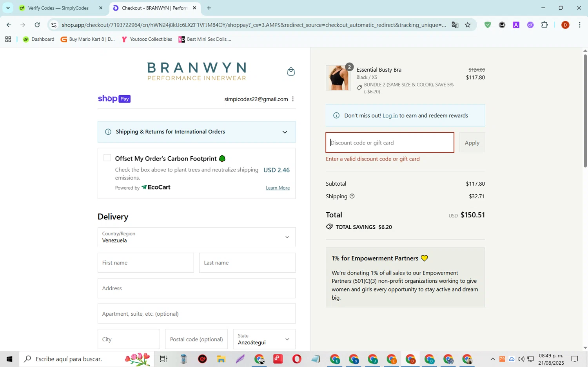Close the Verify Codes tab

pyautogui.click(x=101, y=8)
